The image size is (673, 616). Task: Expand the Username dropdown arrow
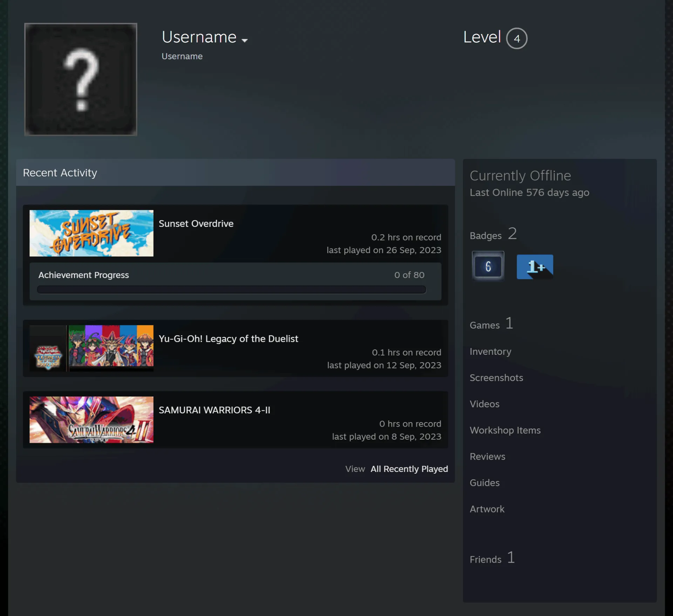coord(245,40)
